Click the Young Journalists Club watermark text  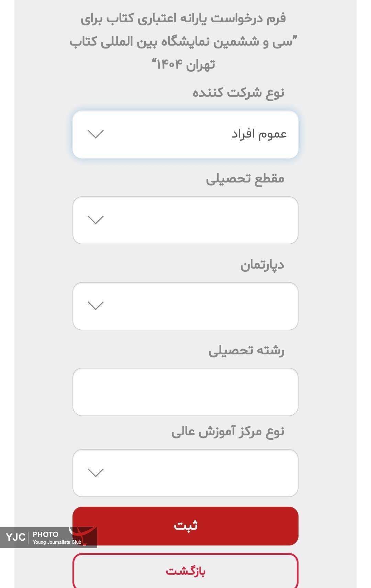click(57, 542)
